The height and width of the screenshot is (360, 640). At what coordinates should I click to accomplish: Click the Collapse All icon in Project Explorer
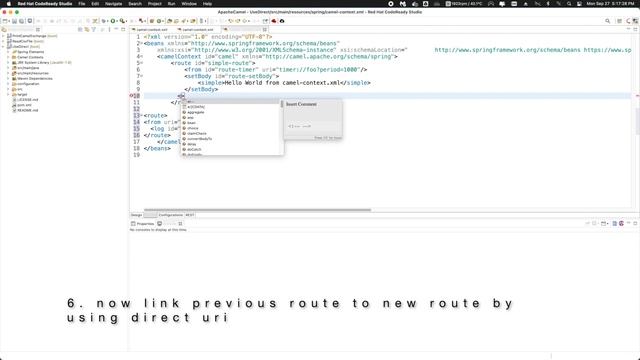point(80,29)
